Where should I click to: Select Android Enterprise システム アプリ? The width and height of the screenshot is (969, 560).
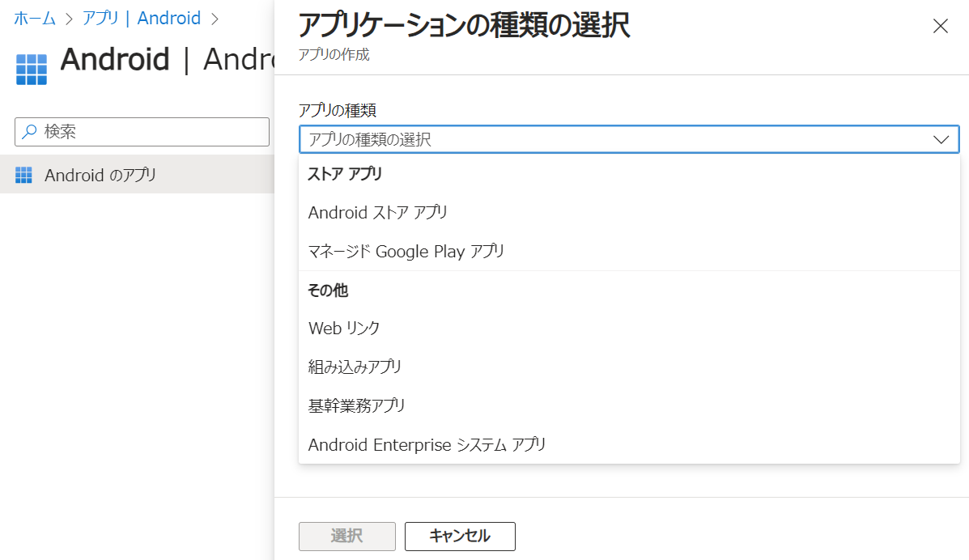(x=426, y=444)
